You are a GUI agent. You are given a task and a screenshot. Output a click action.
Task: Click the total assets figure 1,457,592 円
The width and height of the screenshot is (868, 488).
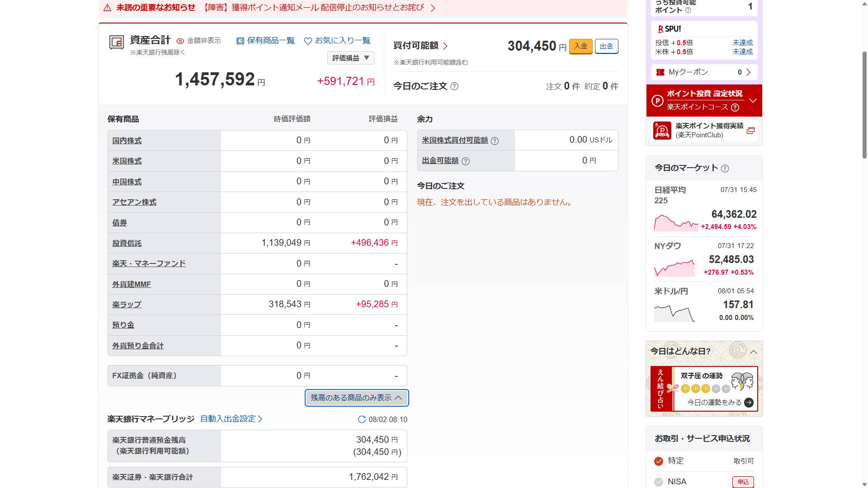click(220, 80)
